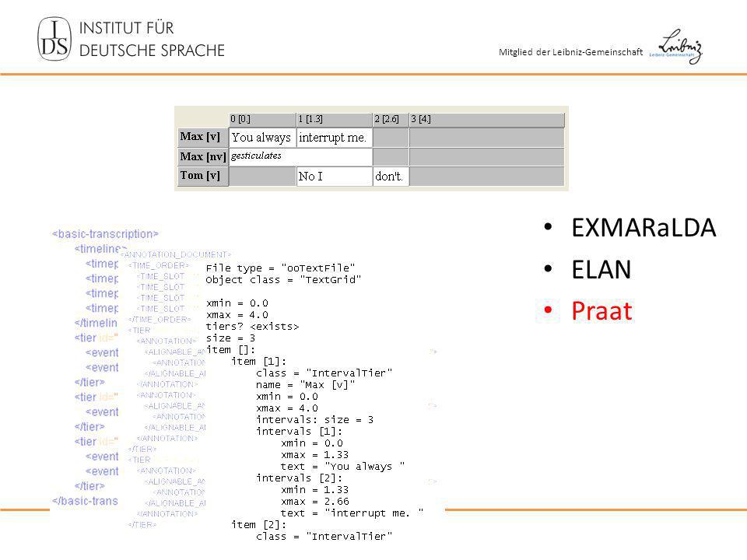Click the '<TIME_ORDER>' opening tag text
This screenshot has width=747, height=560.
(x=159, y=265)
